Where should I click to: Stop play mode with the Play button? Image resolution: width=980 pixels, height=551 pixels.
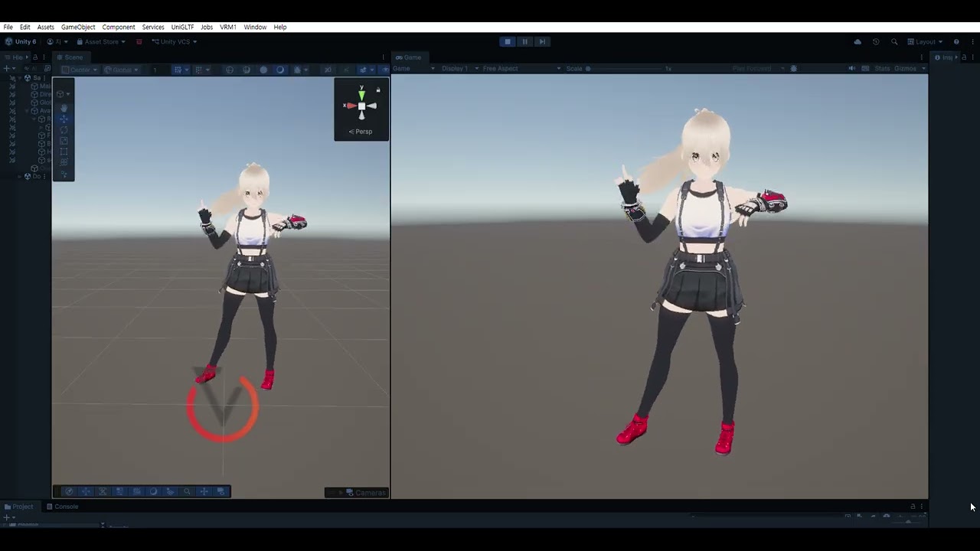coord(507,41)
